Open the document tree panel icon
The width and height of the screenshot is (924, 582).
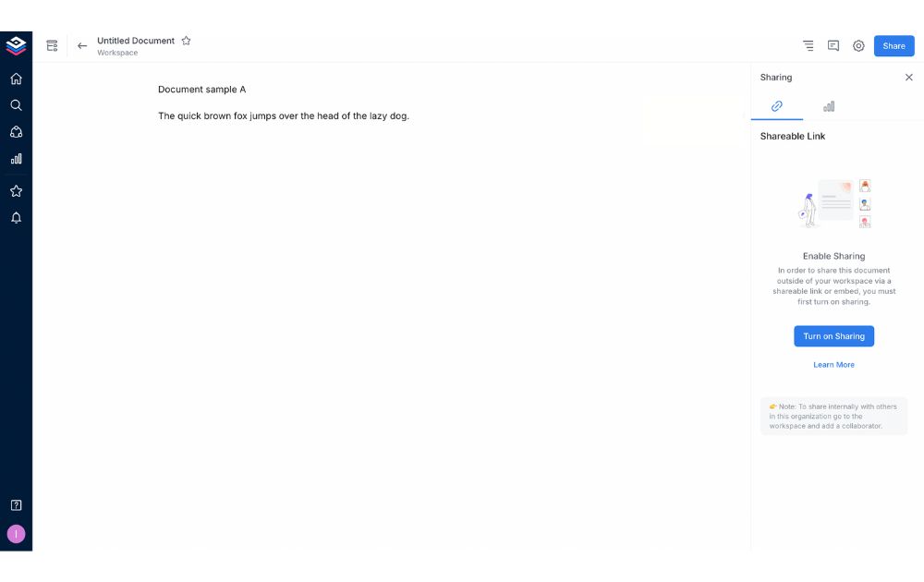52,45
